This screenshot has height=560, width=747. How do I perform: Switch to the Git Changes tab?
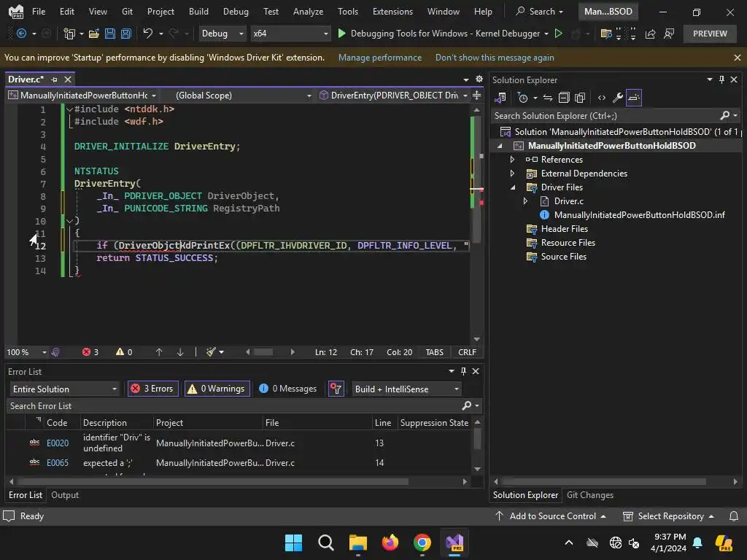coord(589,495)
